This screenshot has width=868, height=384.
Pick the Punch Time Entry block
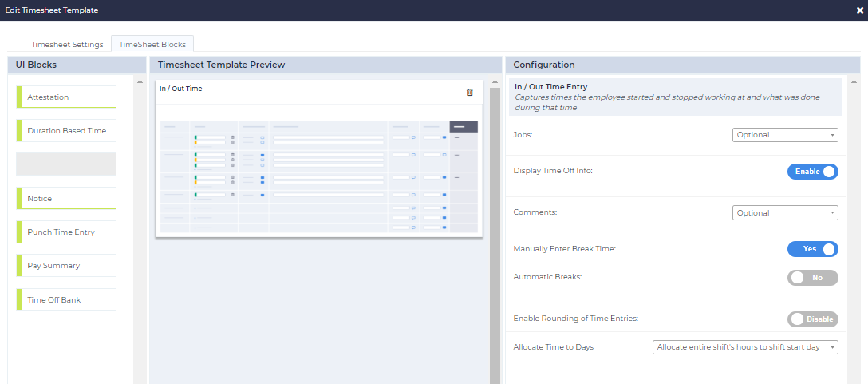pyautogui.click(x=67, y=232)
